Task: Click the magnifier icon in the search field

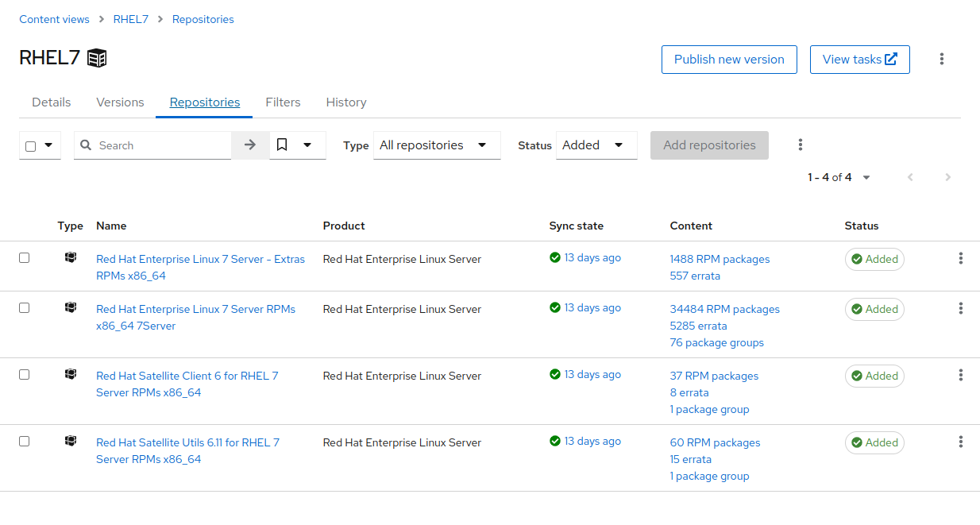Action: 87,145
